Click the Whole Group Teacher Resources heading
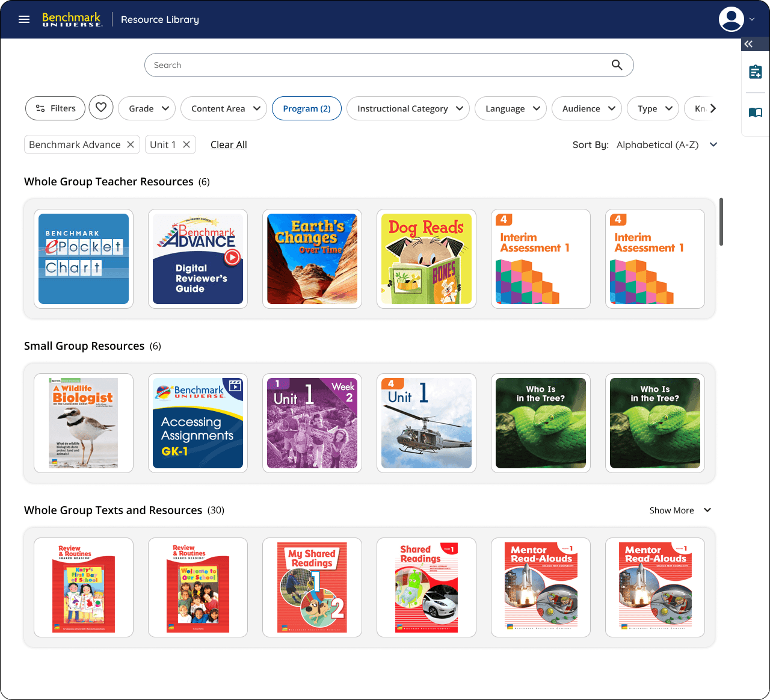Screen dimensions: 770x700 109,182
